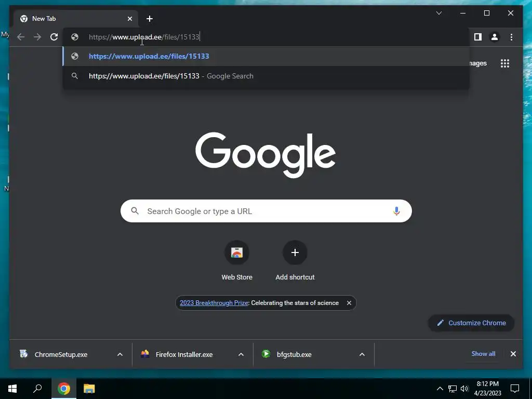
Task: Open the volume tray icon
Action: coord(464,389)
